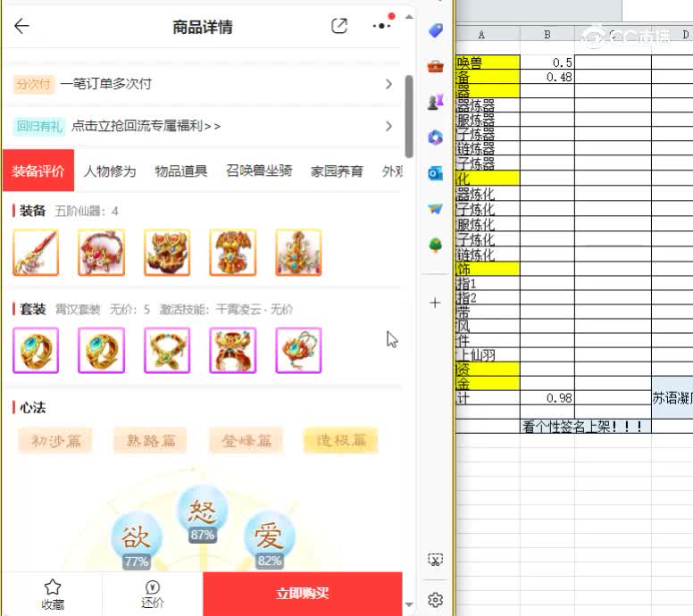Image resolution: width=693 pixels, height=616 pixels.
Task: Open the Microsoft 365 sidebar icon
Action: tap(435, 137)
